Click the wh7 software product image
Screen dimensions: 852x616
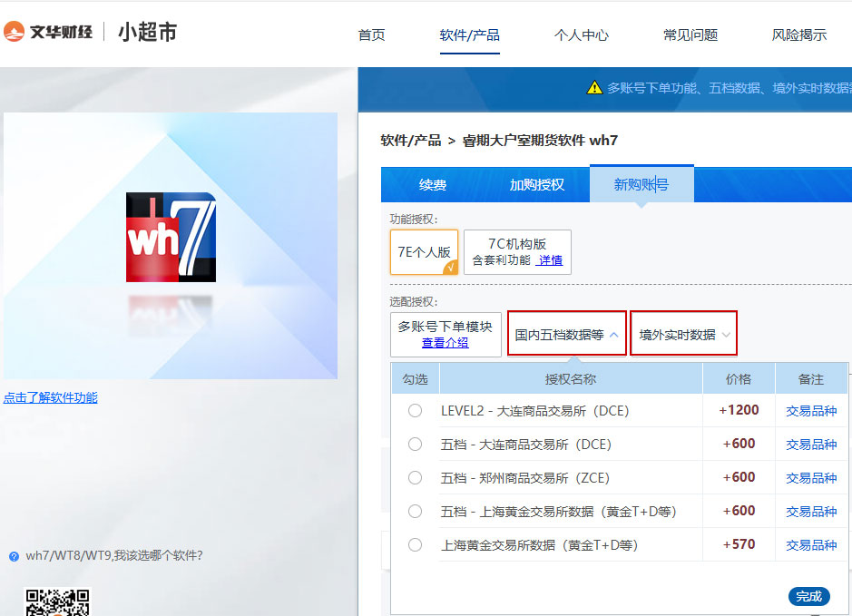tap(171, 237)
